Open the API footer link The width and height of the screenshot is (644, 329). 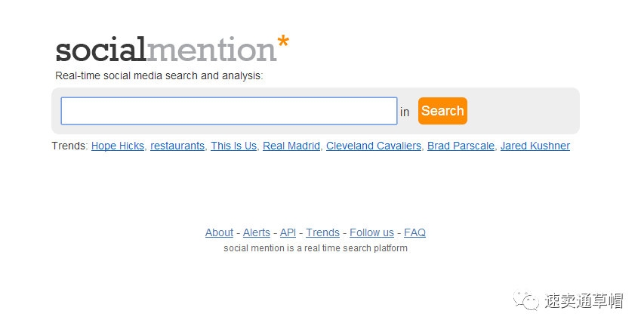coord(288,232)
